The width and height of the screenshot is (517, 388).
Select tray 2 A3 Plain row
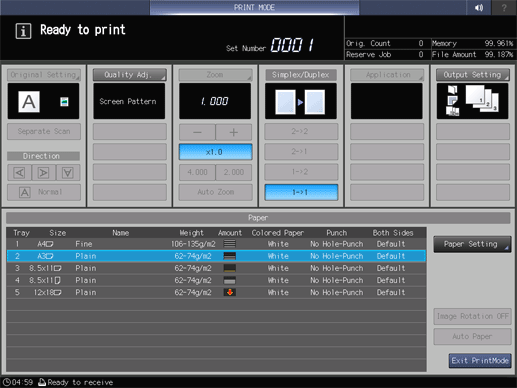(x=216, y=256)
